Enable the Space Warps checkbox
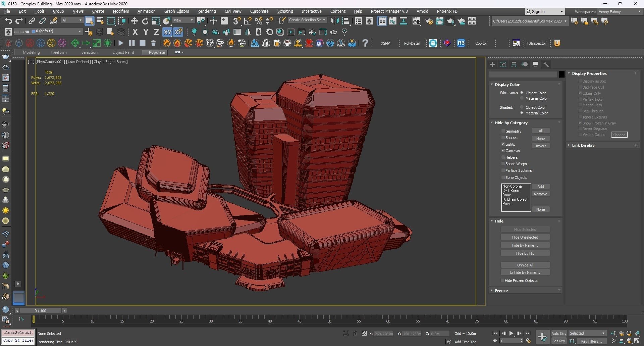 point(503,163)
